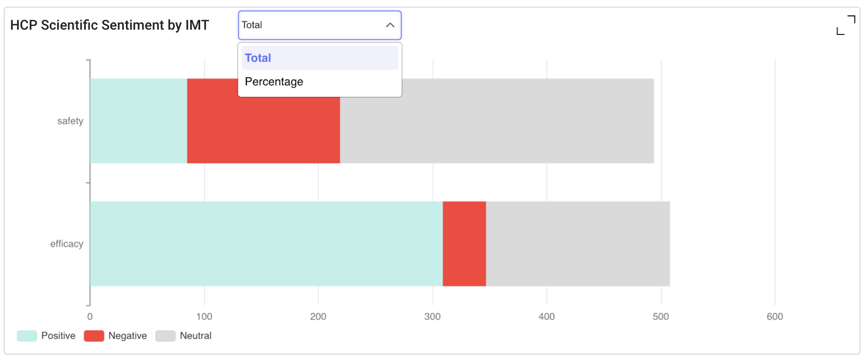Click the 'HCP Scientific Sentiment by IMT' title
Image resolution: width=868 pixels, height=360 pixels.
point(110,25)
